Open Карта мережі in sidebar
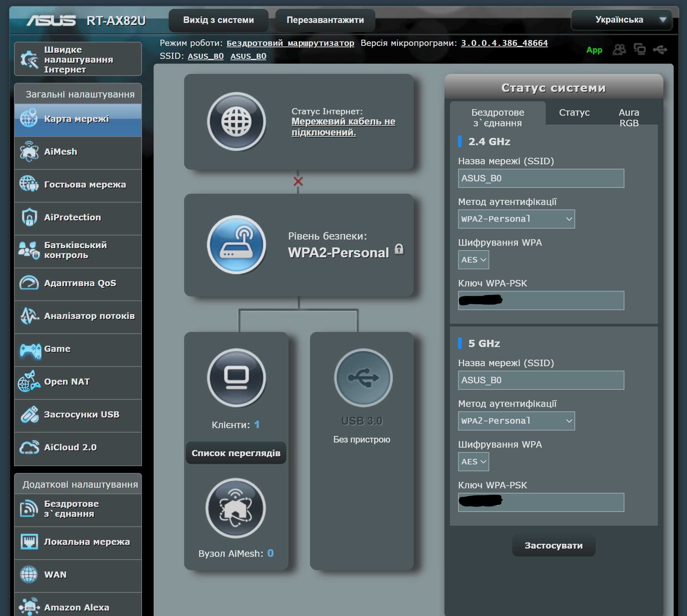Screen dimensions: 687x616 [x=78, y=120]
